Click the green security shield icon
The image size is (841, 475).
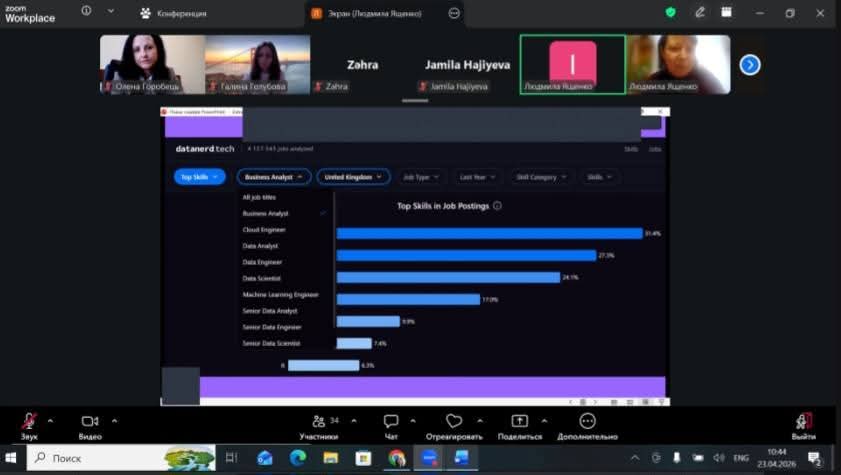tap(670, 13)
